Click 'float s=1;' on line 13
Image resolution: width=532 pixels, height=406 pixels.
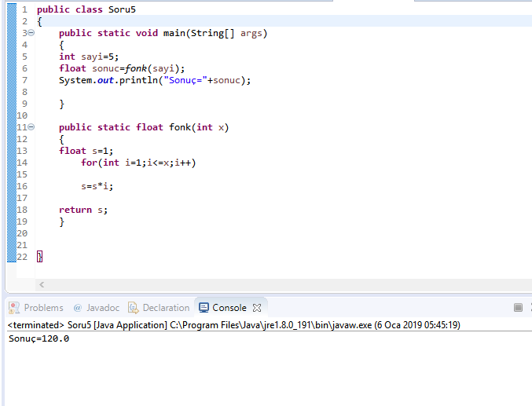[86, 151]
